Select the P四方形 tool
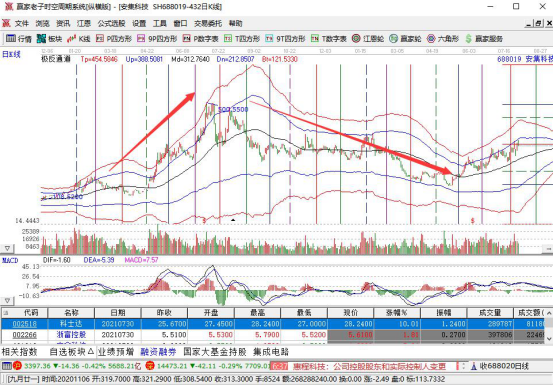 pos(114,38)
